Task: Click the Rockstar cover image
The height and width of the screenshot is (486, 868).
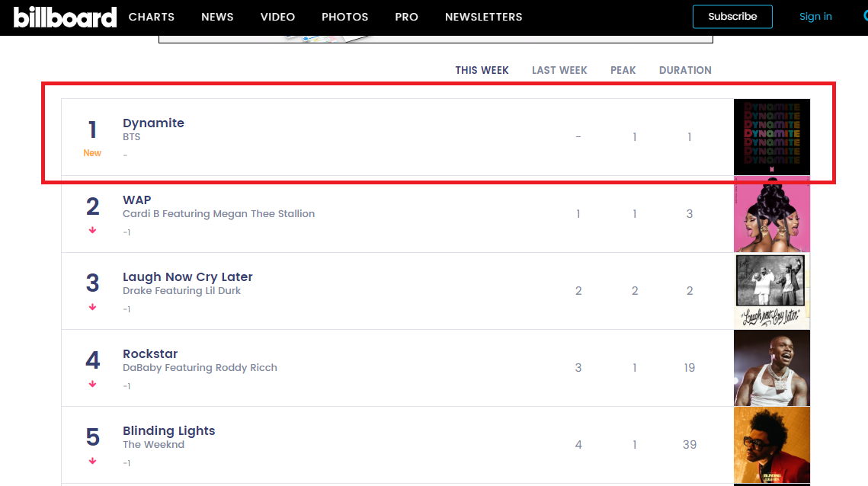Action: [x=772, y=368]
